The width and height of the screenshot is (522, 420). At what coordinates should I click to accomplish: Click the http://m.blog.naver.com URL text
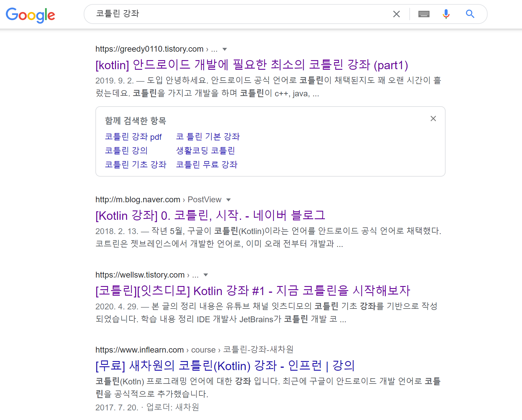pos(138,200)
